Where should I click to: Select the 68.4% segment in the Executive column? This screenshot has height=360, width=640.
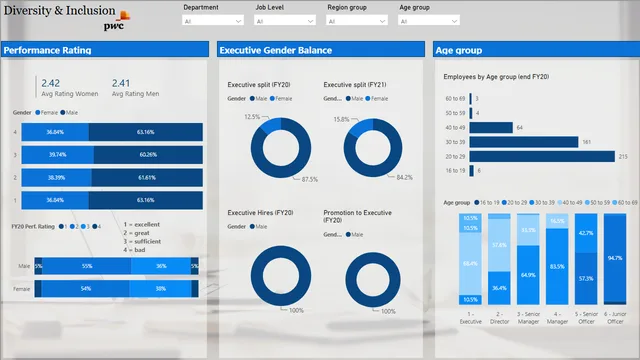click(470, 264)
